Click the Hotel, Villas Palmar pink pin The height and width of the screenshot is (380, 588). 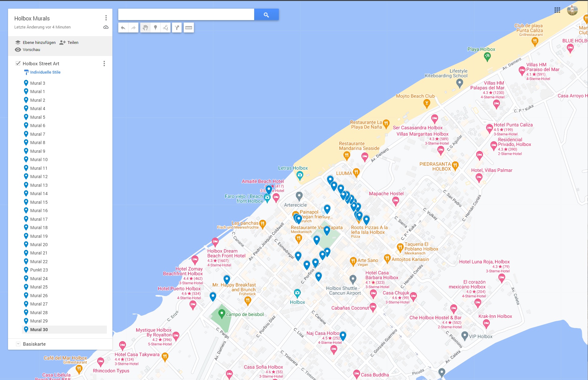(x=479, y=178)
